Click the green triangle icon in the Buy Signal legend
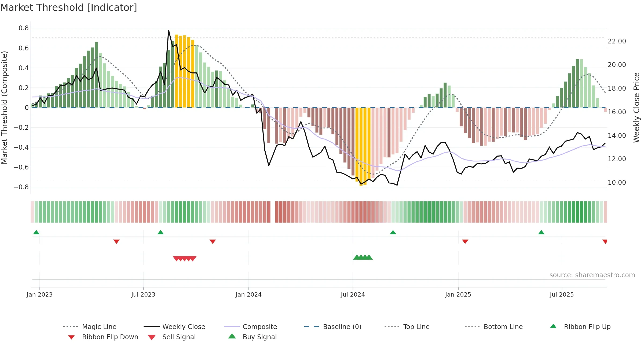 tap(232, 336)
